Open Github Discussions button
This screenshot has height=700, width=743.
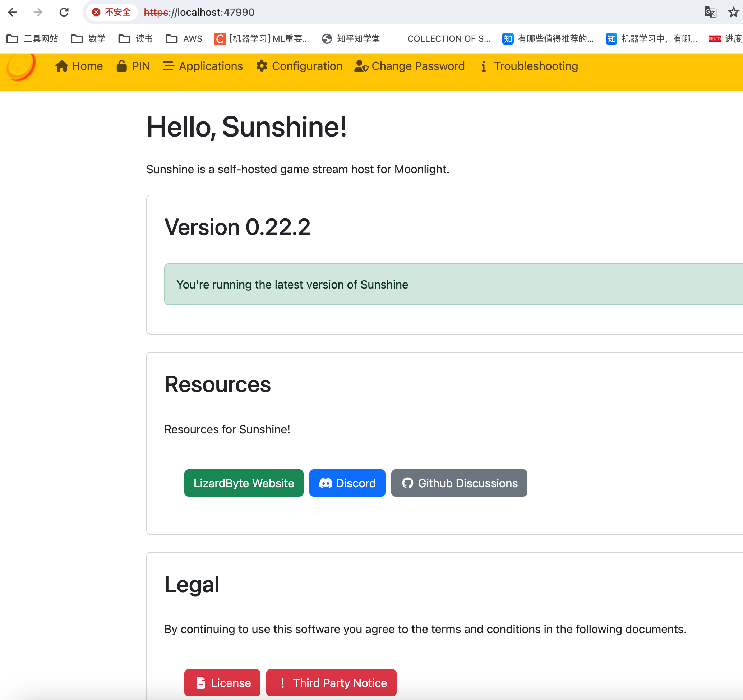[459, 483]
